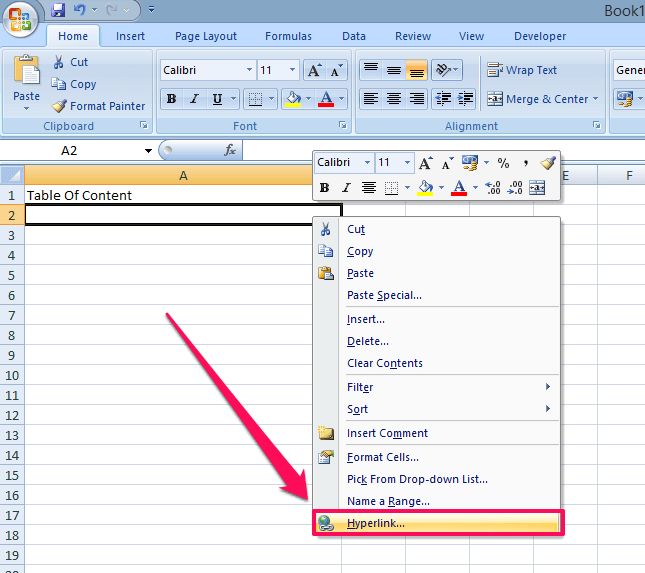The height and width of the screenshot is (573, 645).
Task: Toggle Wrap Text in Alignment group
Action: click(522, 70)
